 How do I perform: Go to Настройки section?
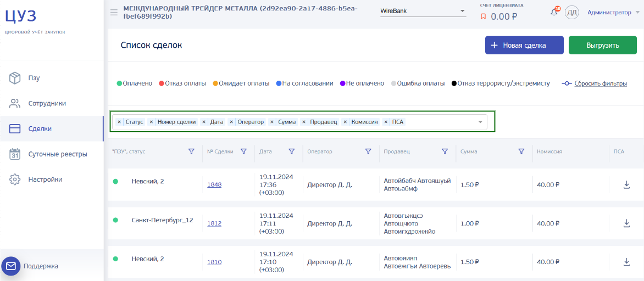click(x=52, y=179)
